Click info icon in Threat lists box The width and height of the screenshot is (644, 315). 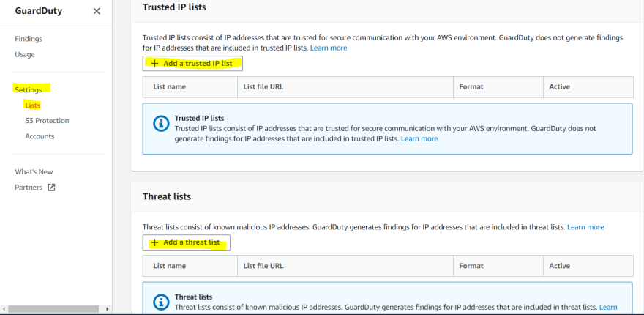[x=161, y=303]
